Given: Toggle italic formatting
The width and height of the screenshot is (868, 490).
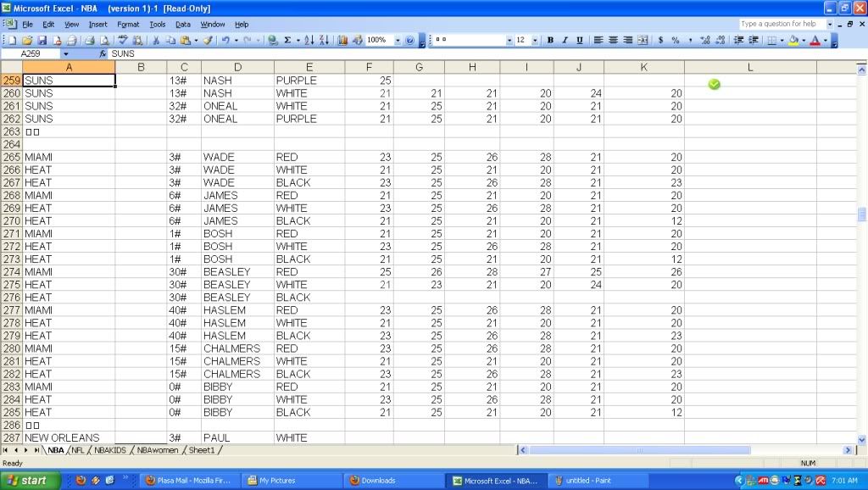Looking at the screenshot, I should [565, 41].
